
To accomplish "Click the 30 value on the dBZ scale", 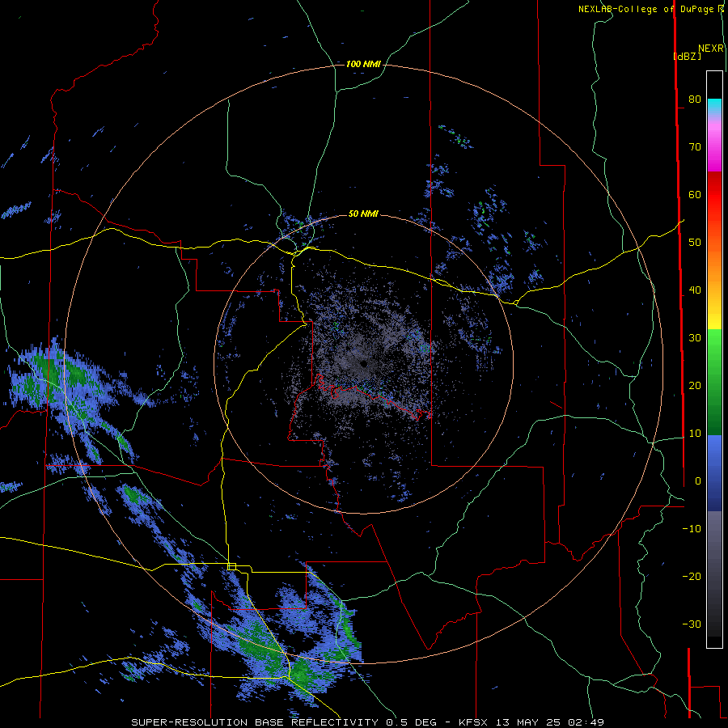I will (695, 338).
